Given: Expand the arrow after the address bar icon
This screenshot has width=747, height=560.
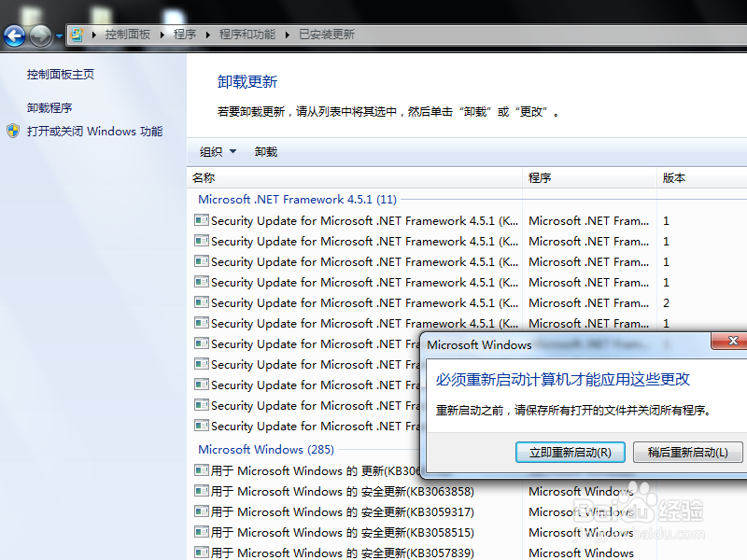Looking at the screenshot, I should pos(94,35).
